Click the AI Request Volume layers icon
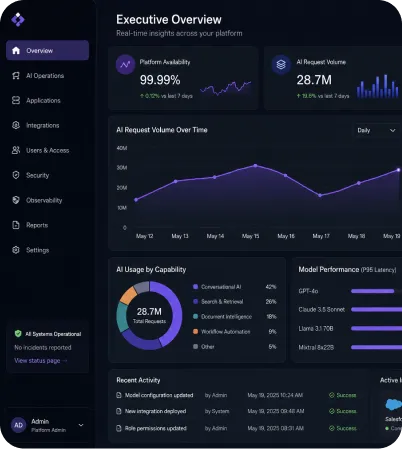402x449 pixels. [281, 64]
